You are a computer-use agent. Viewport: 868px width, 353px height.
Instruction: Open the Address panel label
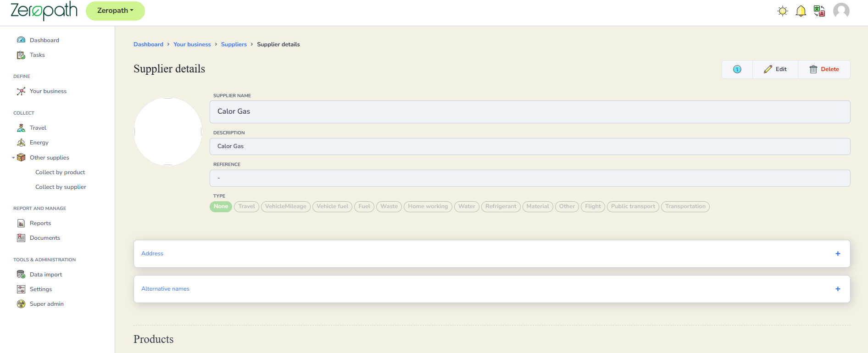coord(152,254)
